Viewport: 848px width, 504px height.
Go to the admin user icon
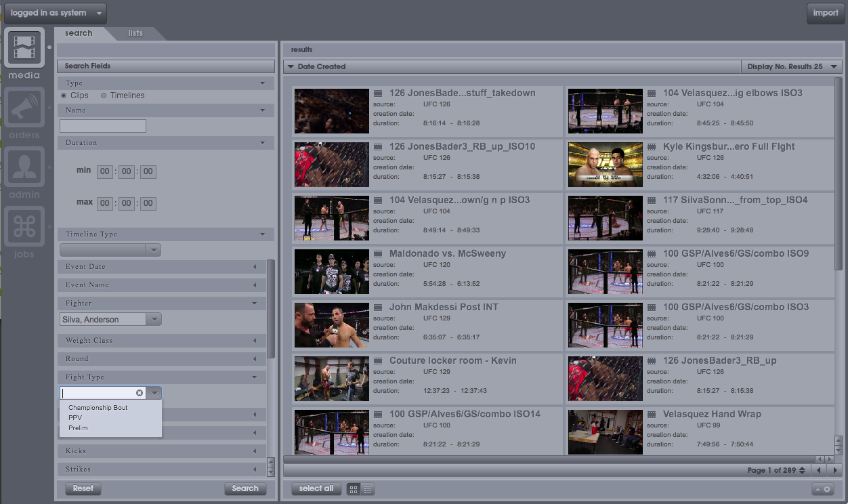click(x=24, y=167)
